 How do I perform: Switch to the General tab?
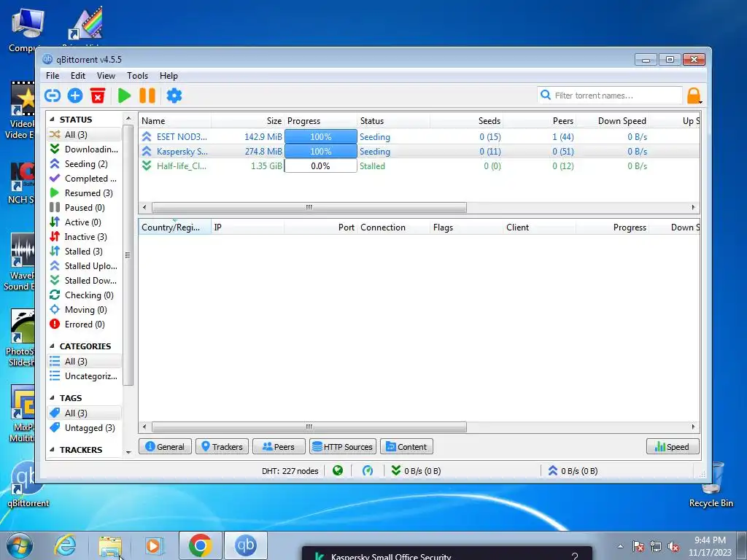[x=165, y=447]
